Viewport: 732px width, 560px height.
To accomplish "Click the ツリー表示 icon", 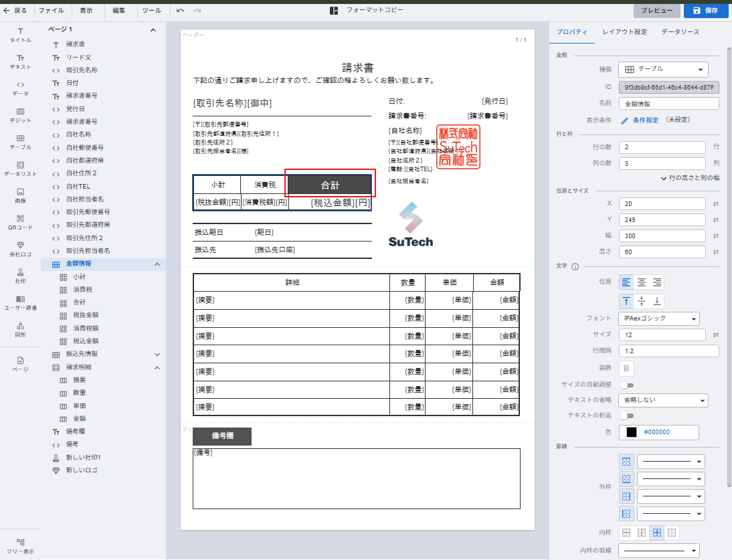I will [20, 545].
